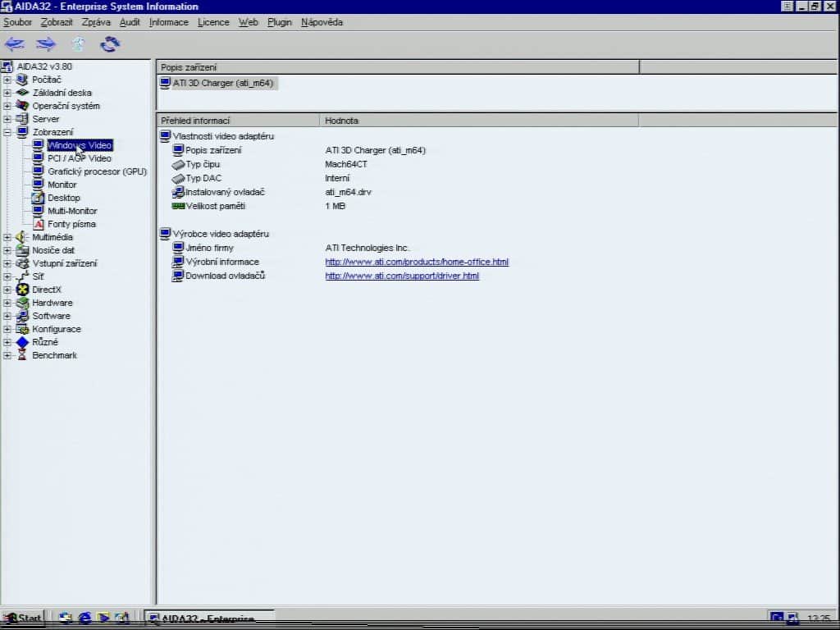Click the Refresh toolbar icon
This screenshot has width=840, height=630.
(110, 44)
